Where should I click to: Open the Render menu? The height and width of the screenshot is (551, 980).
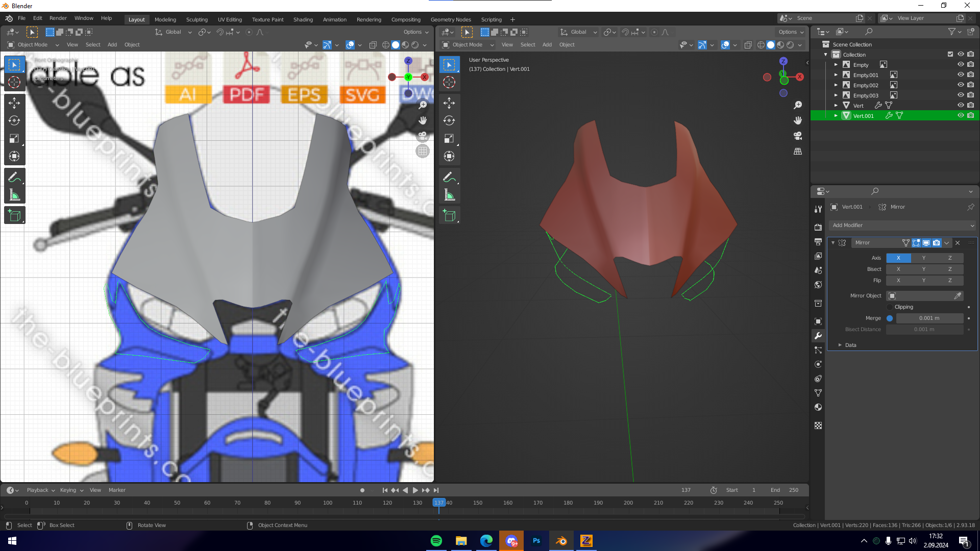pyautogui.click(x=58, y=18)
